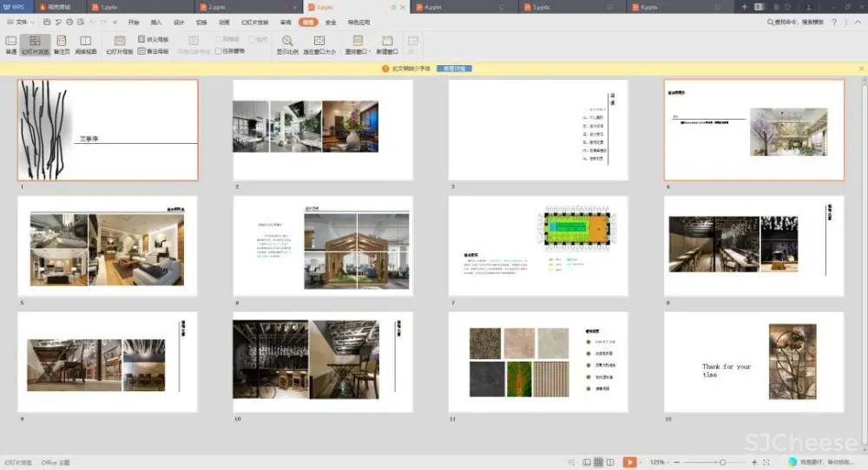Select the 'Thank for your time' slide 12 thumbnail
868x470 pixels.
pyautogui.click(x=753, y=362)
